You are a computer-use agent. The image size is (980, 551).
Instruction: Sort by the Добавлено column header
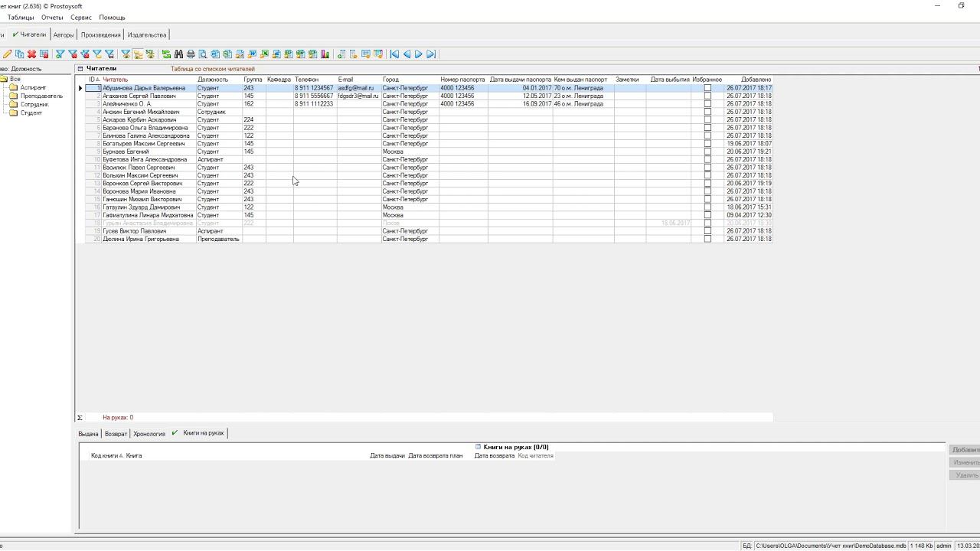pos(748,80)
